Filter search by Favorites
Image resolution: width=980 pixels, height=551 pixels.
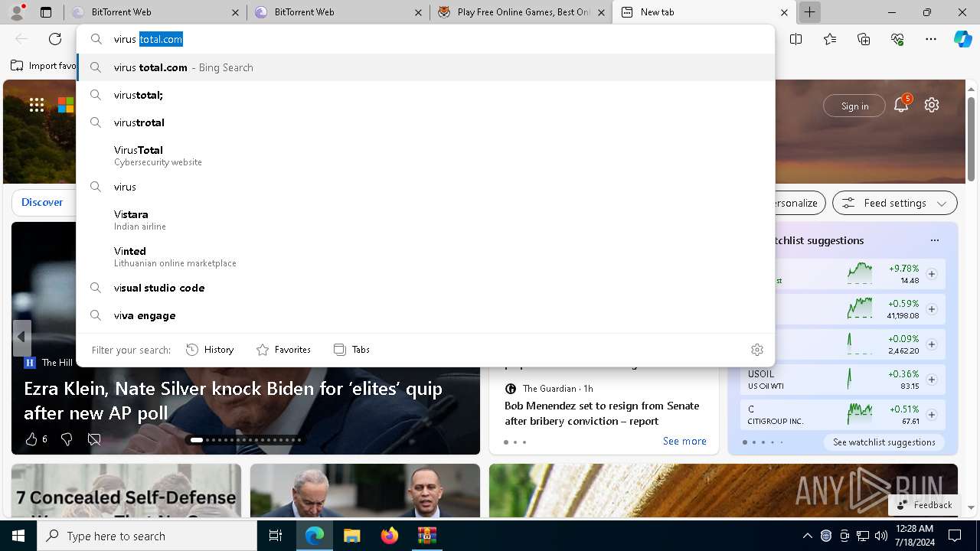point(283,350)
